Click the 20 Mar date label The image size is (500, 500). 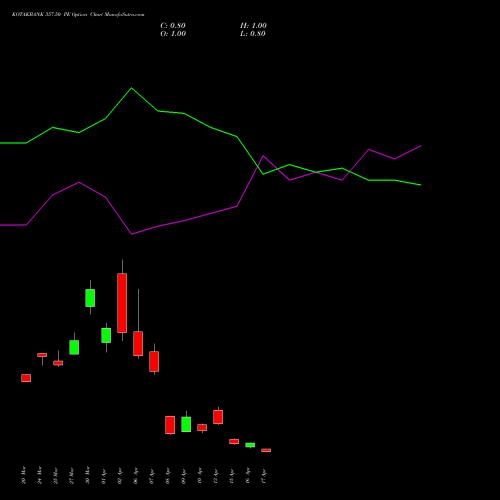[23, 475]
